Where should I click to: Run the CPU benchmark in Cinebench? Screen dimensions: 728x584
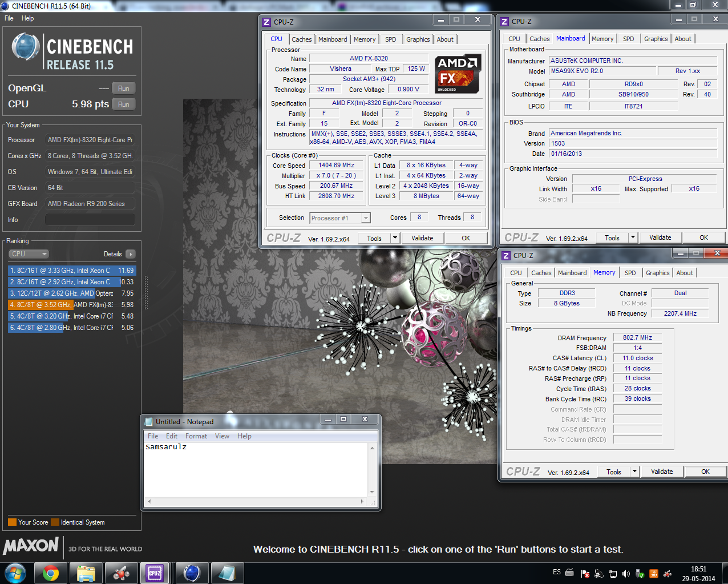[x=124, y=104]
